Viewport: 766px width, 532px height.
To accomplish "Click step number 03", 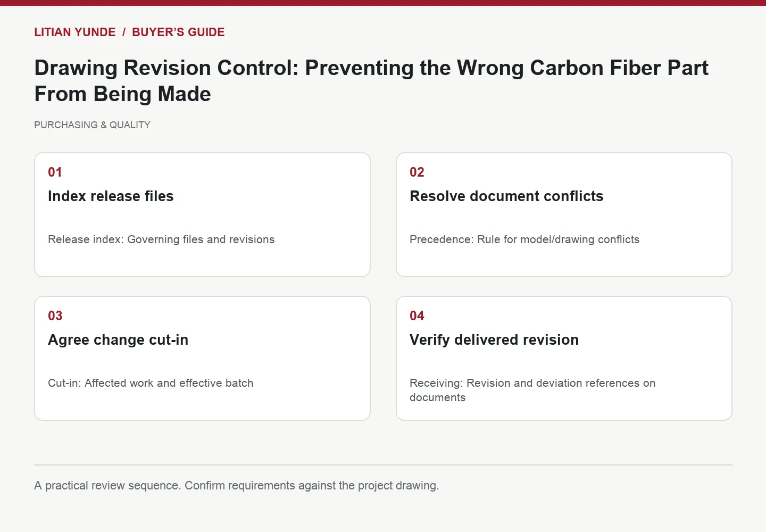I will (55, 316).
